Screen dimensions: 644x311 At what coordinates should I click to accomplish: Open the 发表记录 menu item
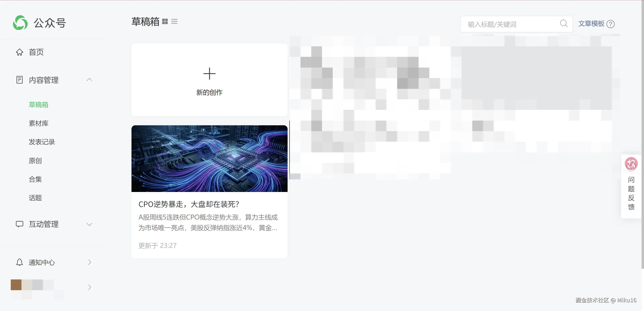42,142
